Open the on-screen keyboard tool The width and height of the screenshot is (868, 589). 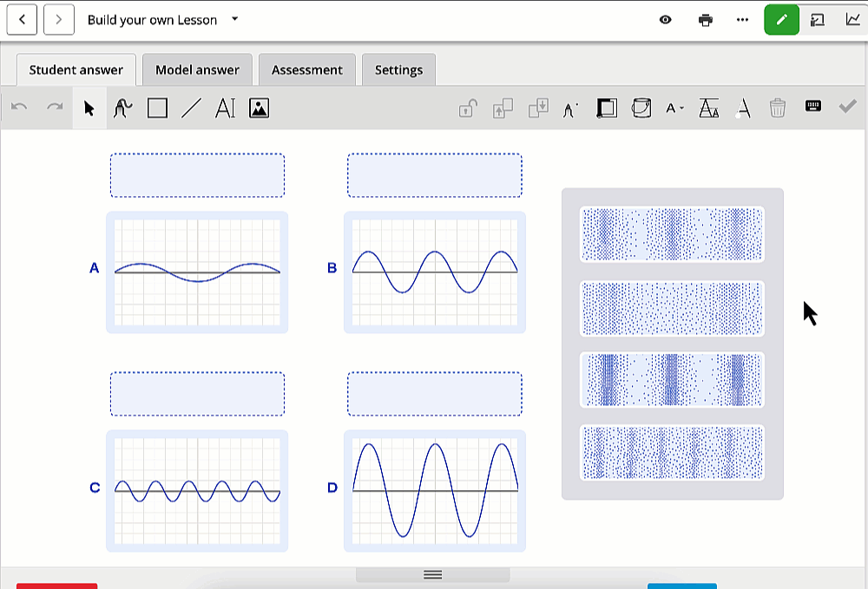click(812, 108)
